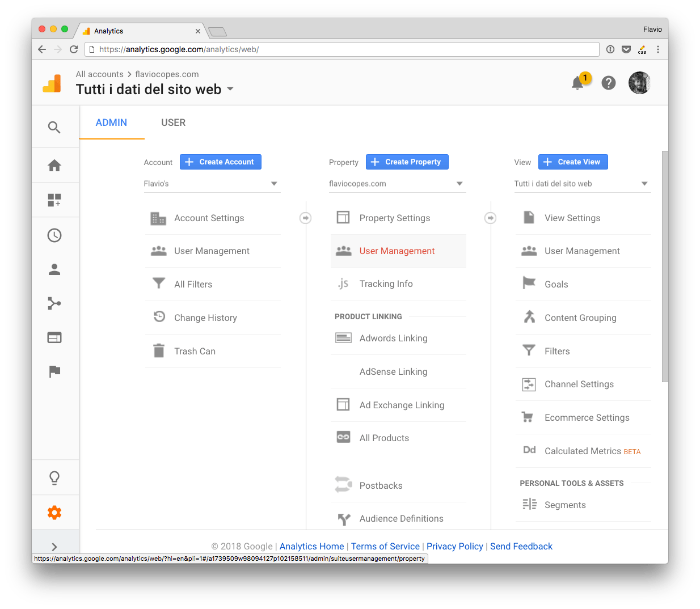Switch to the USER tab
The width and height of the screenshot is (700, 609).
point(173,122)
